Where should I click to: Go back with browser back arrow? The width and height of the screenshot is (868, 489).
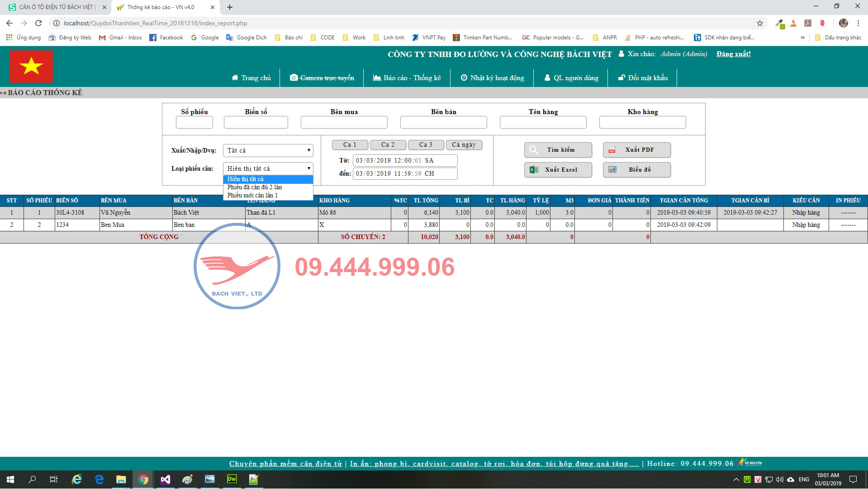[9, 23]
